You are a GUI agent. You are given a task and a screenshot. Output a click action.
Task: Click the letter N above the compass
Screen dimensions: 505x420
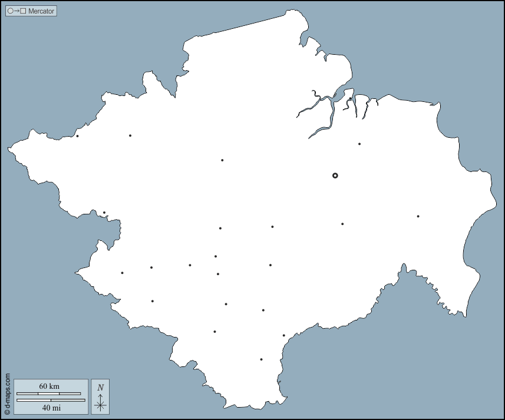tap(101, 387)
